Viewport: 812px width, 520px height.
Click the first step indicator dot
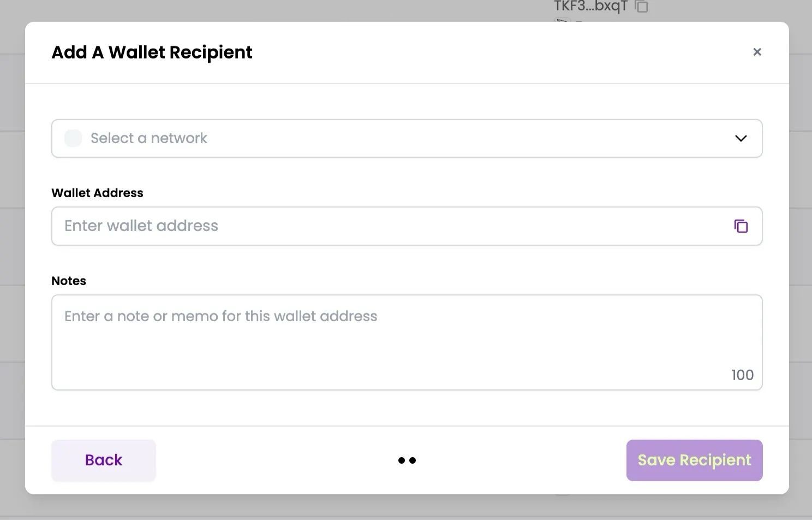click(402, 460)
